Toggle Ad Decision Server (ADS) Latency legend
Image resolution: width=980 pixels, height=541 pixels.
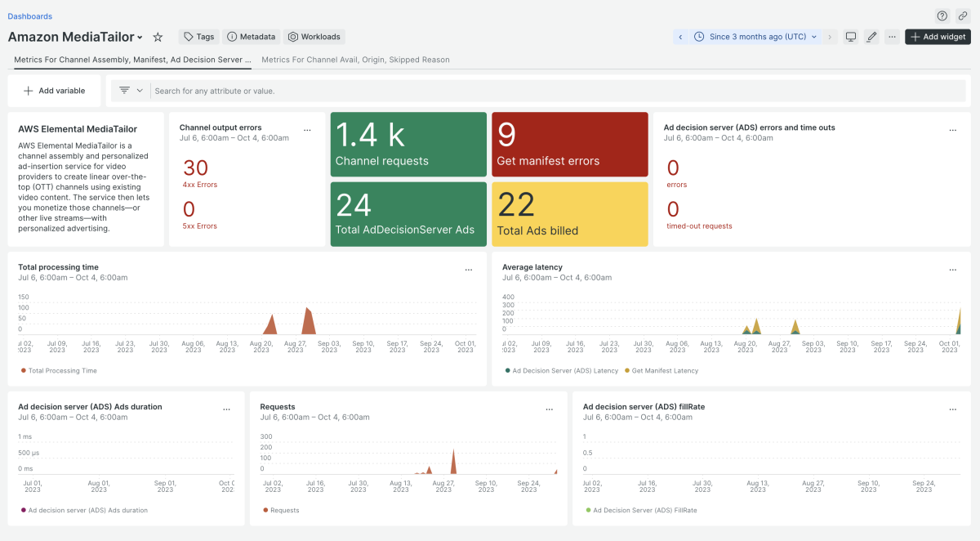tap(562, 370)
